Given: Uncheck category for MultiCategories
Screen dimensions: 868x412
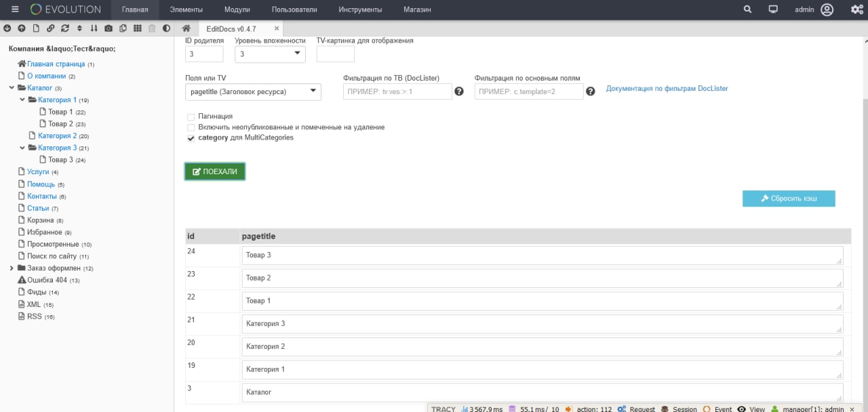Looking at the screenshot, I should [x=191, y=138].
